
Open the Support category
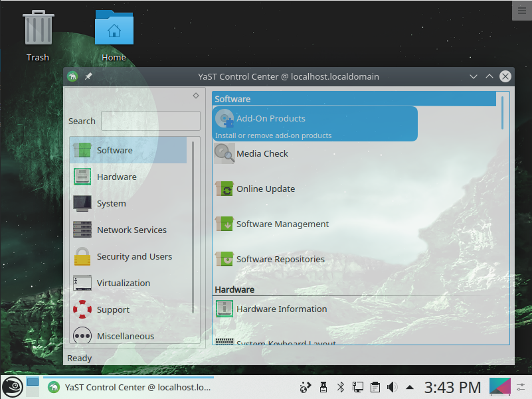pyautogui.click(x=113, y=310)
